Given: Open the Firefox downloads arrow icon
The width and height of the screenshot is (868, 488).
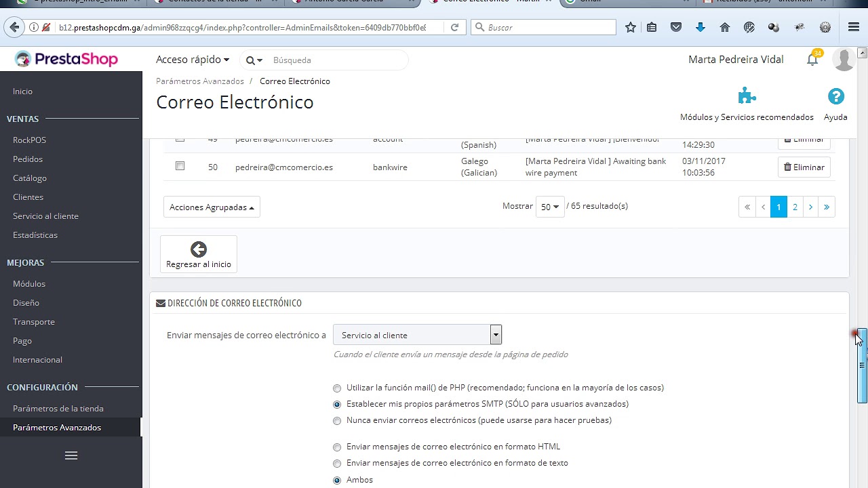Looking at the screenshot, I should 701,27.
